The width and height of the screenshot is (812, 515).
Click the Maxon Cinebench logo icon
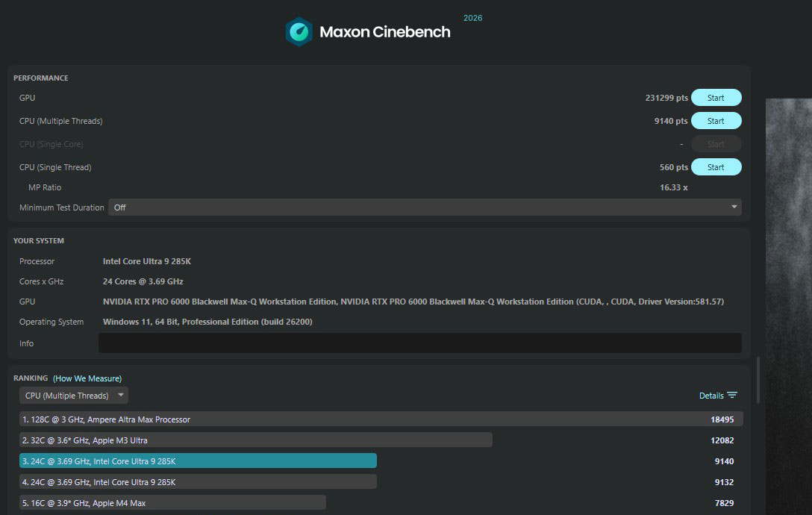click(x=299, y=31)
